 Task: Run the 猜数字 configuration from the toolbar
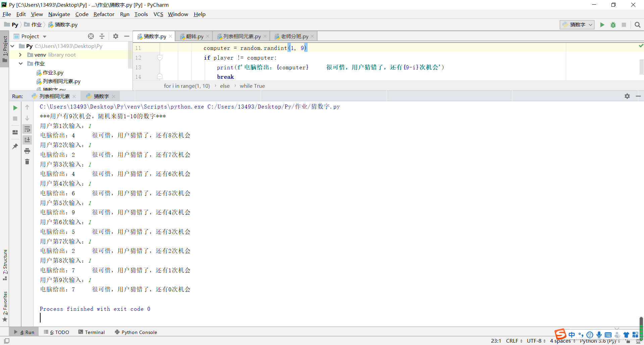pyautogui.click(x=602, y=25)
